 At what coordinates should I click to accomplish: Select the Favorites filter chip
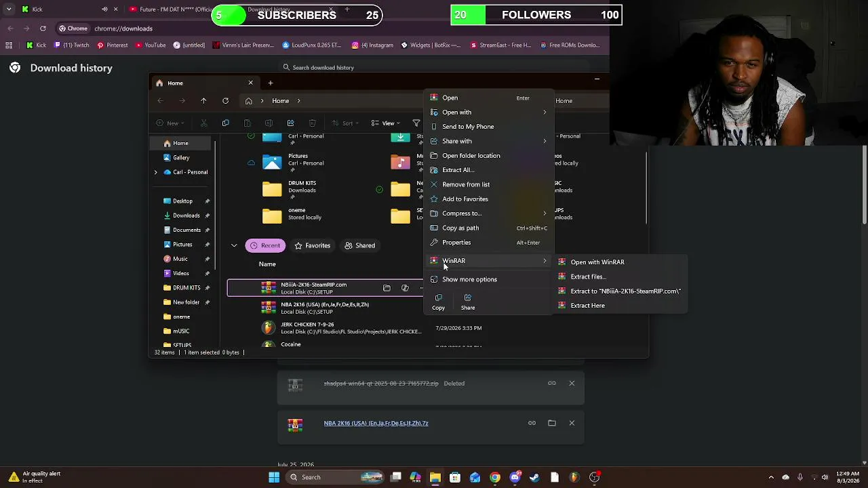312,245
